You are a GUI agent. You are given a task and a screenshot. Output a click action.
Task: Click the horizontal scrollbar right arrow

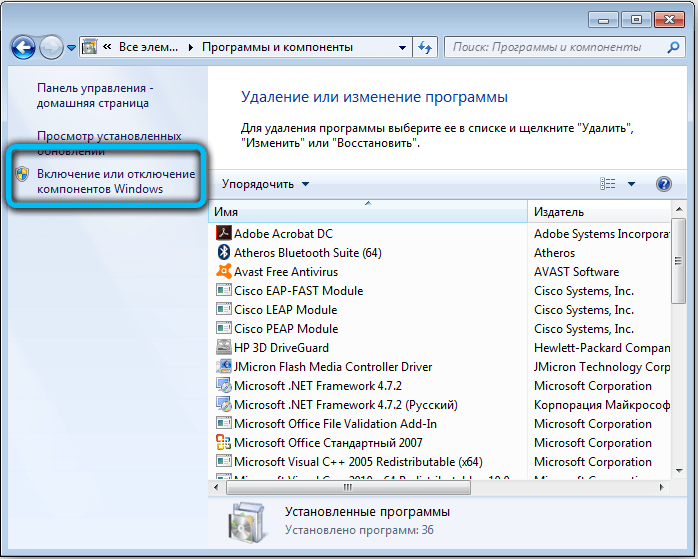pyautogui.click(x=661, y=487)
